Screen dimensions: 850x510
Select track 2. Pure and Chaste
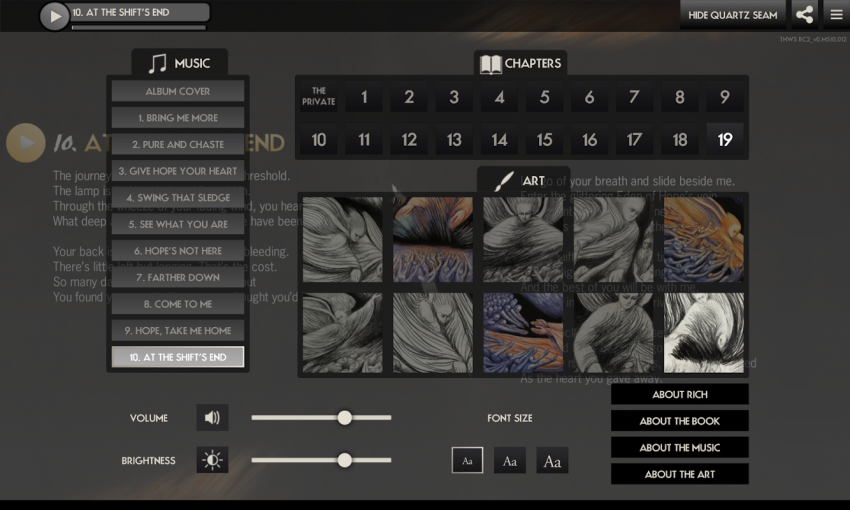tap(178, 144)
